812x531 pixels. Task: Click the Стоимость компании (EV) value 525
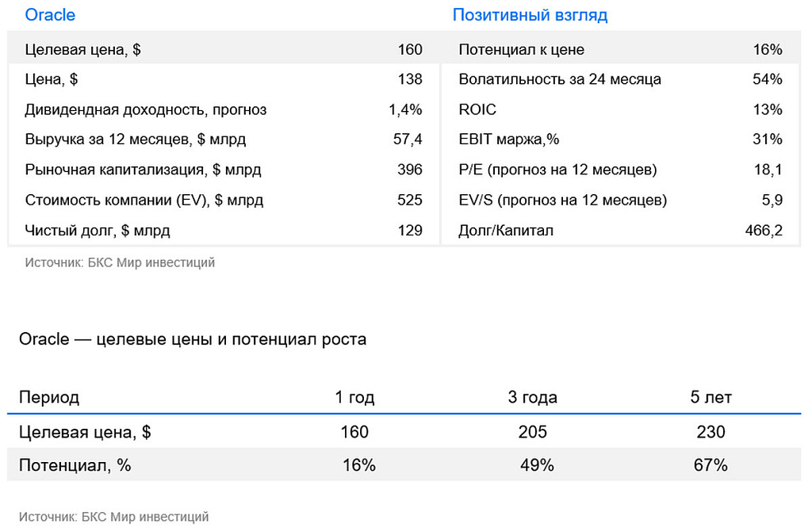[409, 200]
